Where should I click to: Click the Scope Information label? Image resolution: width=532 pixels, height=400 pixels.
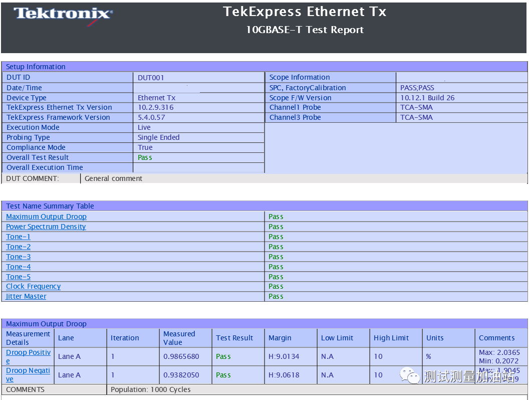click(x=300, y=77)
